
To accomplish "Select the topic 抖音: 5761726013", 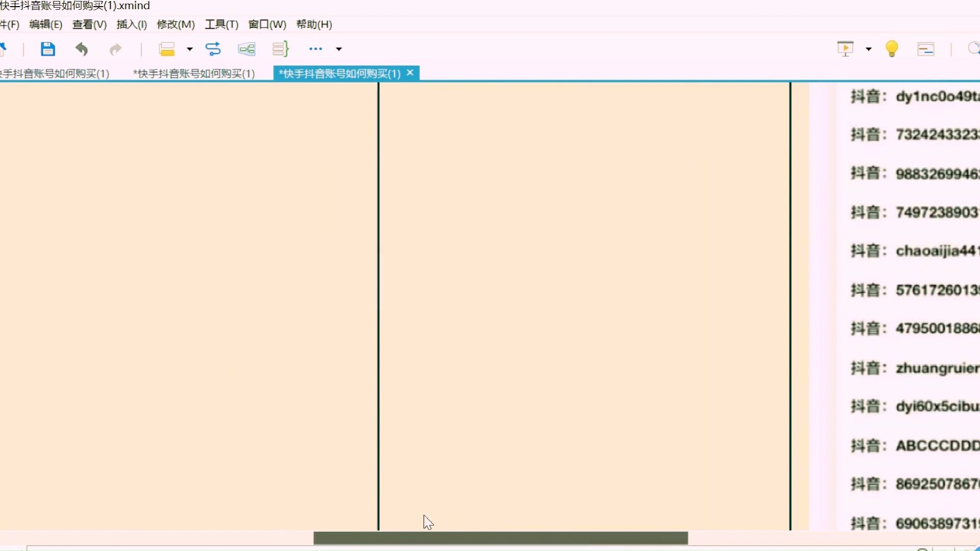I will point(915,290).
